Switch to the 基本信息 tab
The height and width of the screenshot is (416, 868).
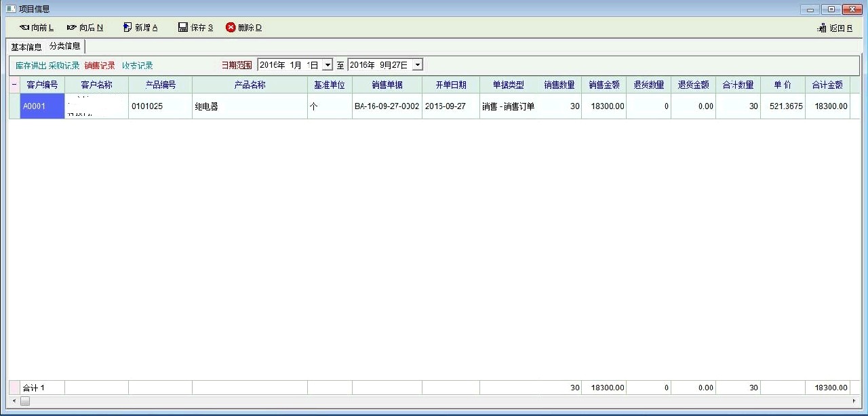tap(26, 47)
